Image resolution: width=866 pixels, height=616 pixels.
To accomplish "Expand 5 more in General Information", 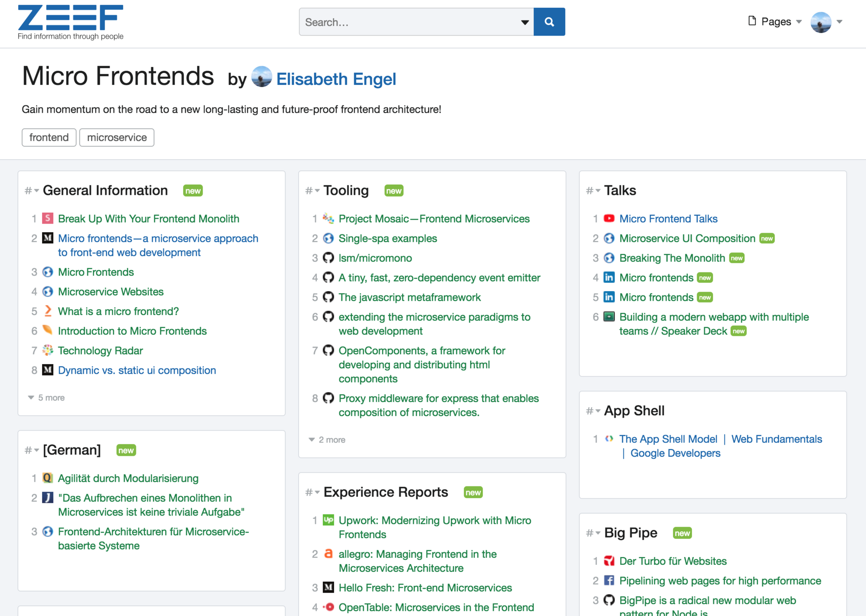I will pos(47,397).
